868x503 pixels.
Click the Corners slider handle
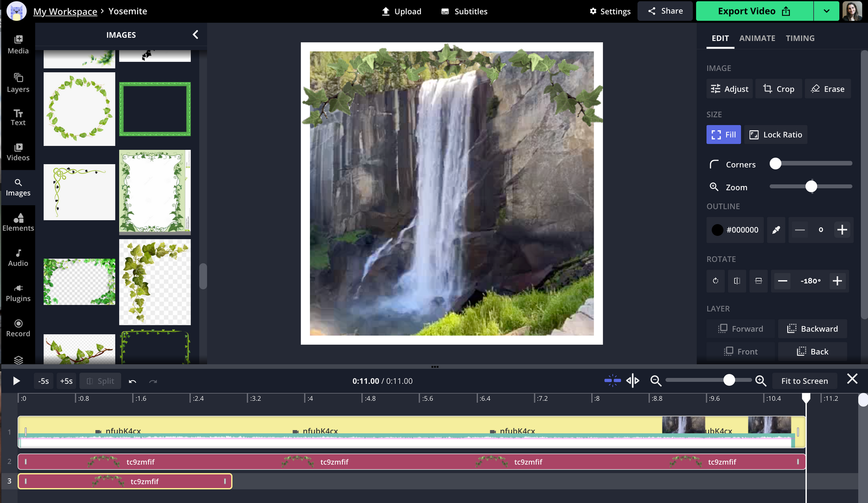coord(776,164)
